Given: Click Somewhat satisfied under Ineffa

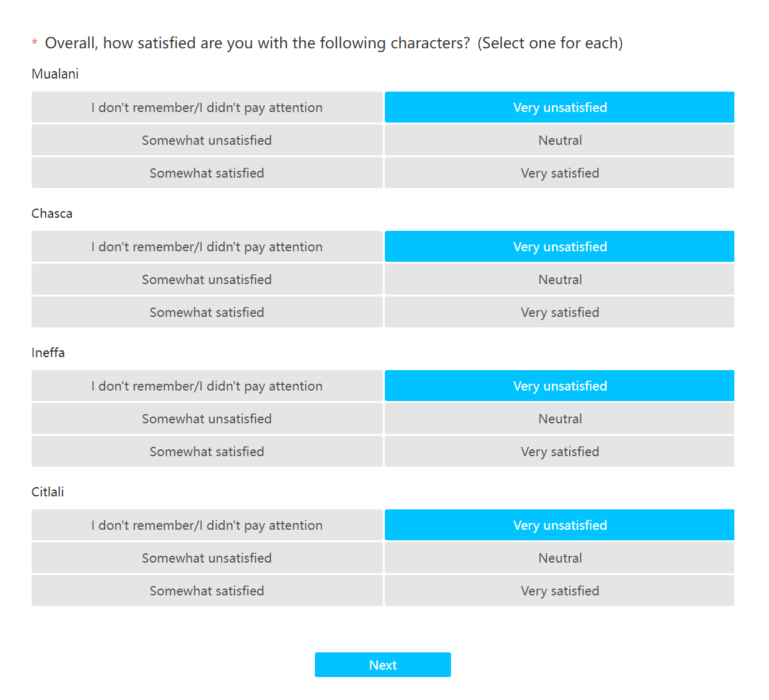Looking at the screenshot, I should tap(207, 451).
